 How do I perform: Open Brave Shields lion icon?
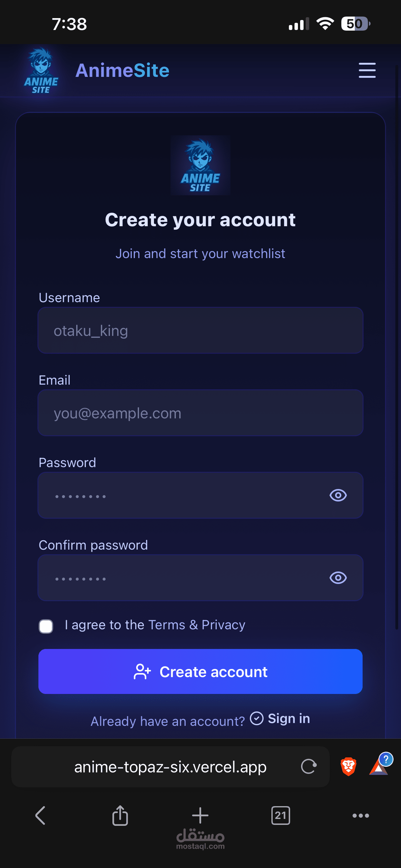click(349, 766)
